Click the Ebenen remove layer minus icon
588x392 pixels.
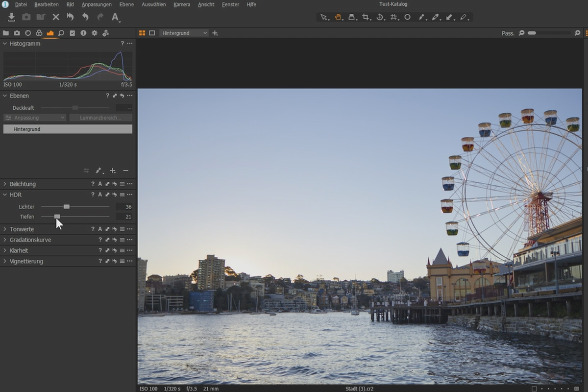126,171
